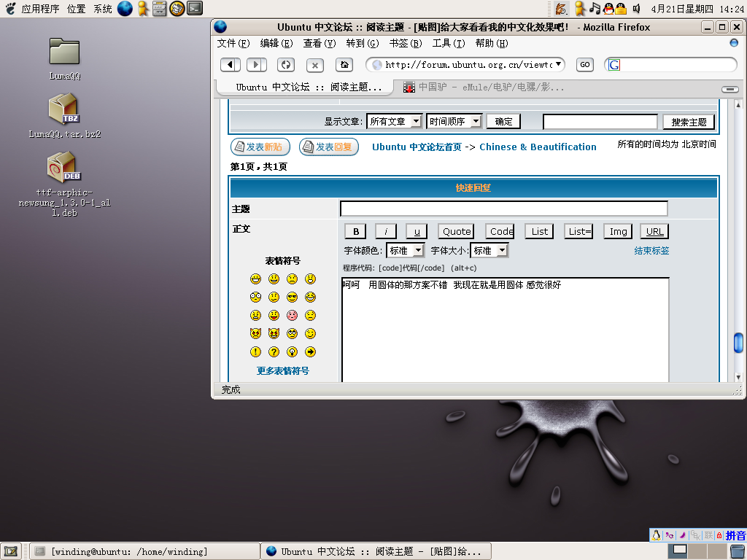The image size is (747, 560).
Task: Click the 主题 subject input field
Action: 503,209
